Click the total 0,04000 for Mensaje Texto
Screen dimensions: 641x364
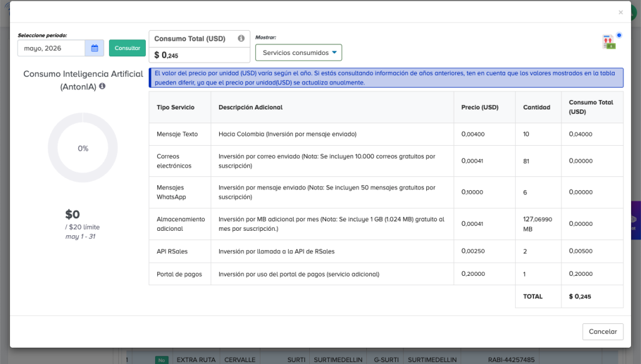coord(580,134)
